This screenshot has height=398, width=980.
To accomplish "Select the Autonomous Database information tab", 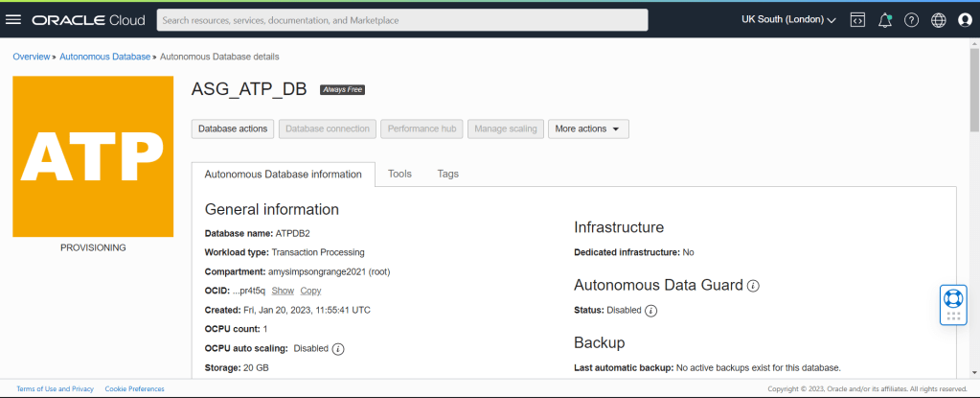I will pos(284,175).
